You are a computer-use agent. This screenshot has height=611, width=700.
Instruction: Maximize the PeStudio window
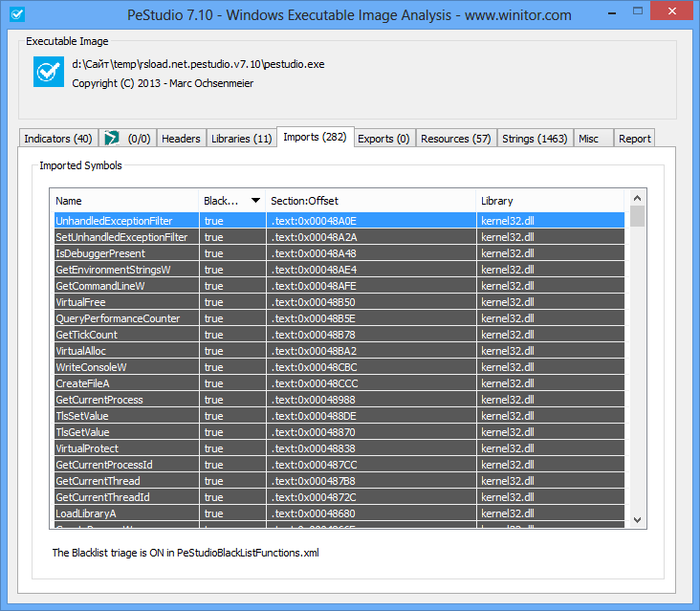click(638, 11)
